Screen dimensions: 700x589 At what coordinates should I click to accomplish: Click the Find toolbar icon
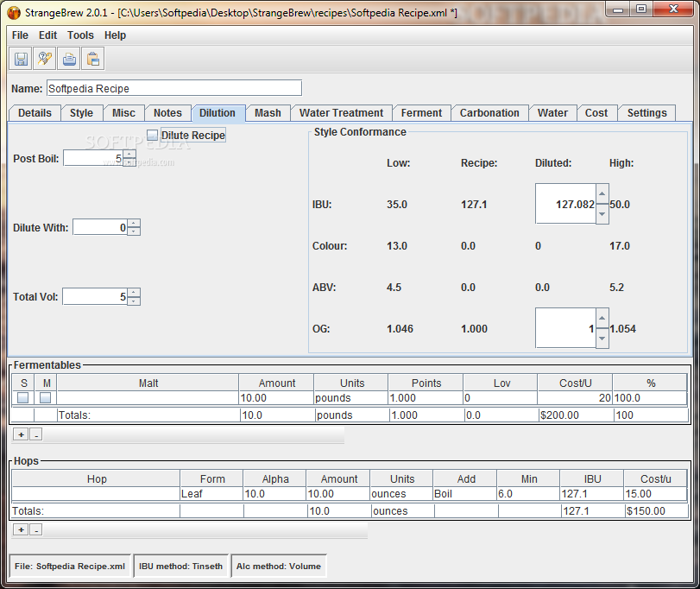(45, 59)
